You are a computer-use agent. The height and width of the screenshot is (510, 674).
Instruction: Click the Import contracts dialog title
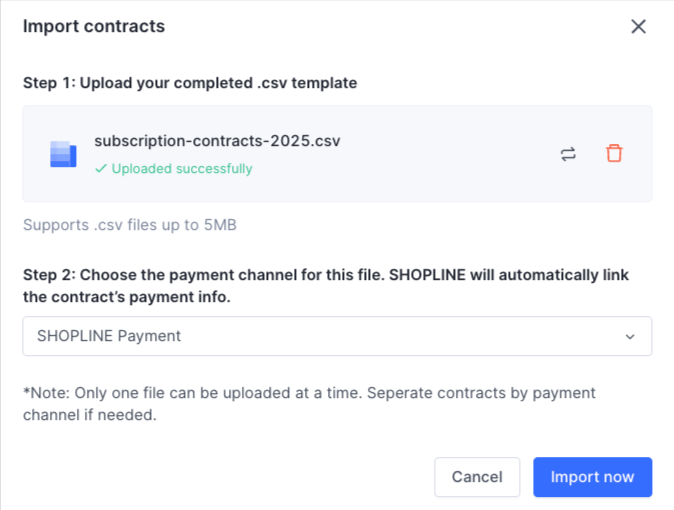(x=94, y=26)
